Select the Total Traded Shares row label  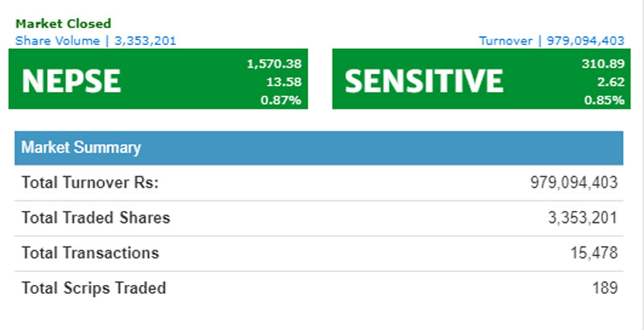(96, 218)
